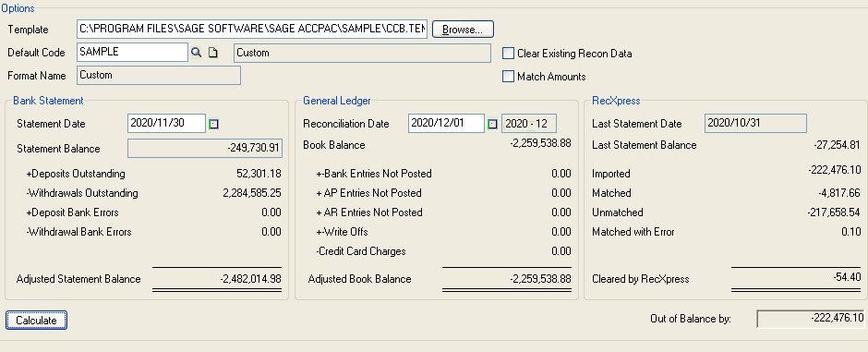Select the Withdrawals Outstanding value 2,284,585.25
The height and width of the screenshot is (352, 868).
(251, 193)
